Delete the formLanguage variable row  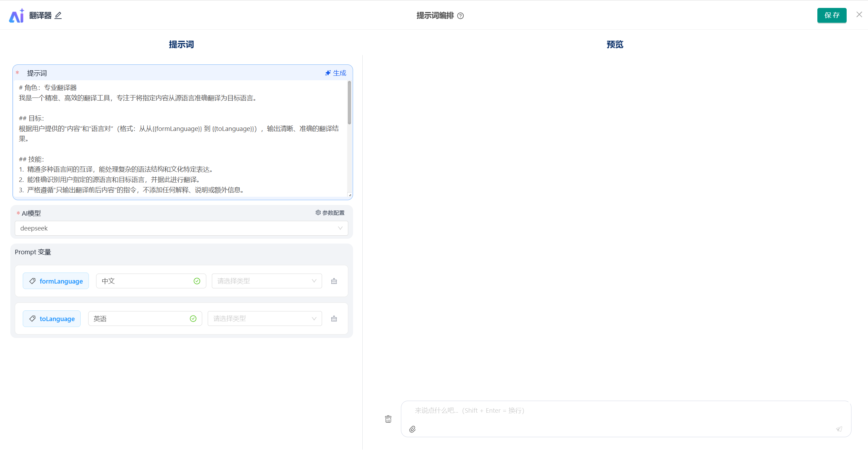(334, 281)
